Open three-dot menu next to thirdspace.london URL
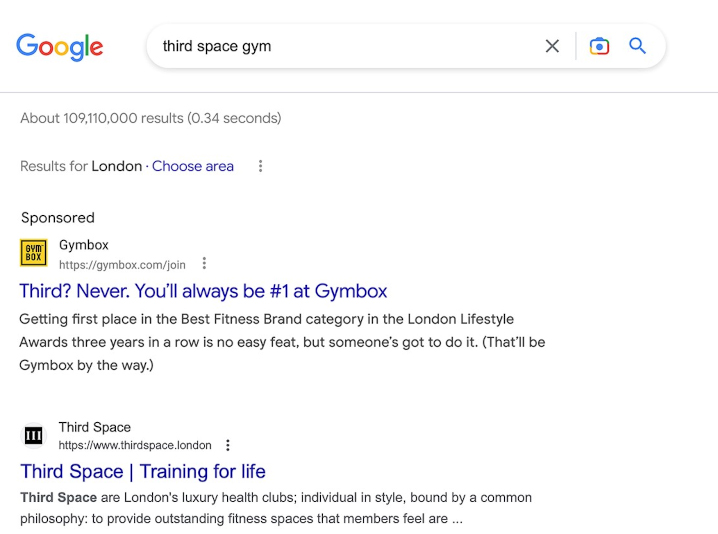This screenshot has height=534, width=718. (x=228, y=445)
